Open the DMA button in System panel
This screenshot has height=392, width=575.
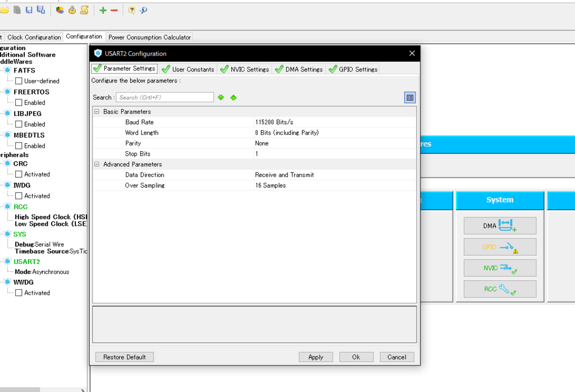[x=500, y=226]
